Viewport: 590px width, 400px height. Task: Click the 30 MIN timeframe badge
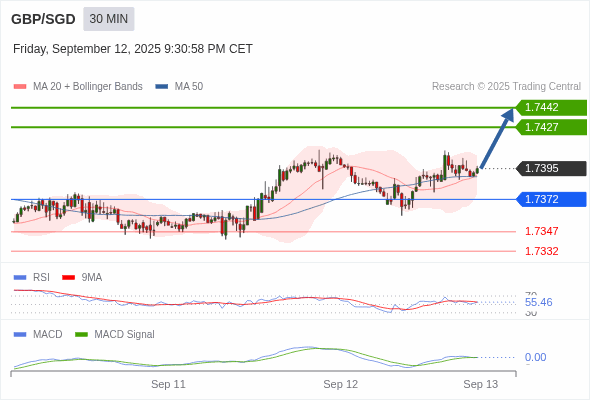pos(108,19)
